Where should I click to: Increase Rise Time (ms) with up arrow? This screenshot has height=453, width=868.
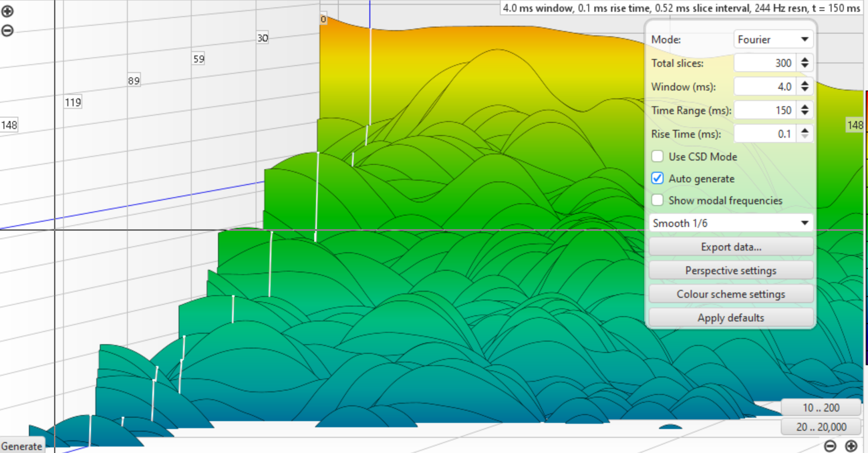(804, 130)
